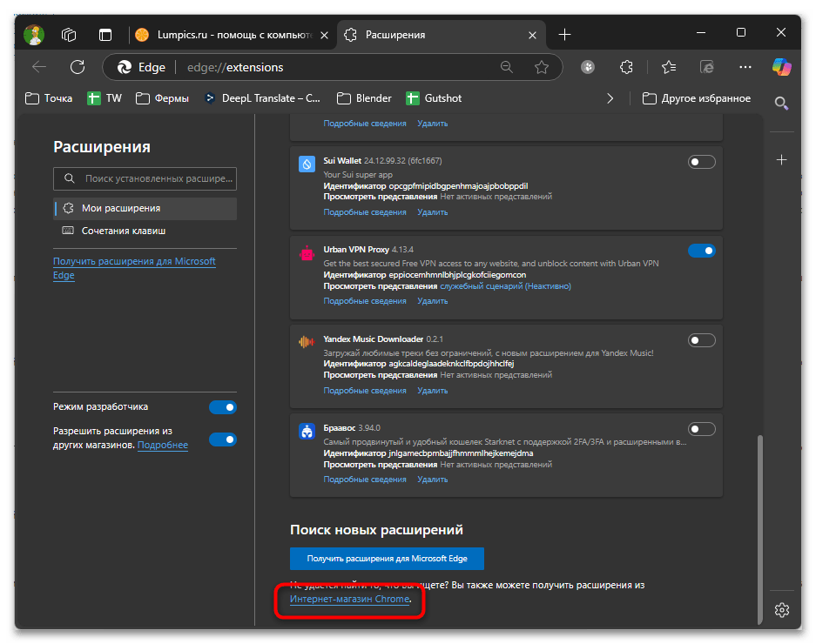The height and width of the screenshot is (644, 816).
Task: Open Подробные сведения for Sui Wallet
Action: [x=365, y=212]
